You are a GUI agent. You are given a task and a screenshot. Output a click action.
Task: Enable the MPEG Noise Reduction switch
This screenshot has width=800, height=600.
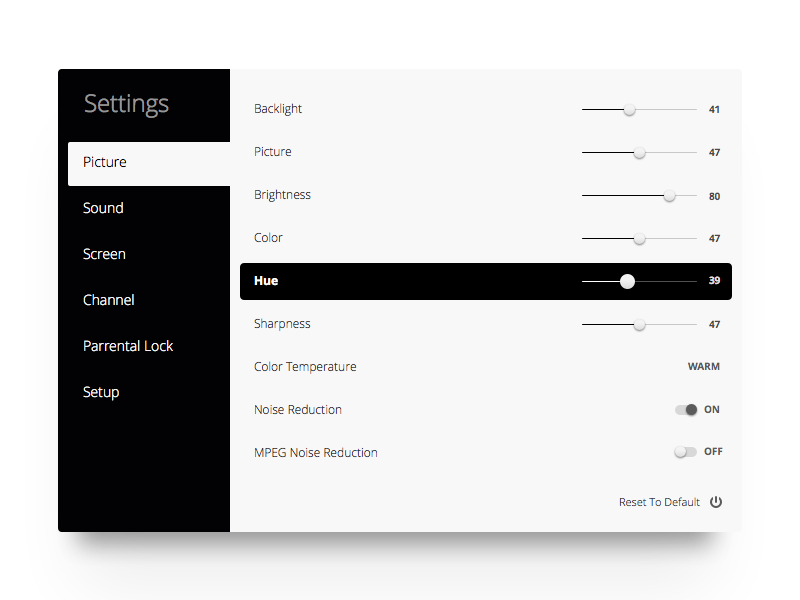click(685, 452)
